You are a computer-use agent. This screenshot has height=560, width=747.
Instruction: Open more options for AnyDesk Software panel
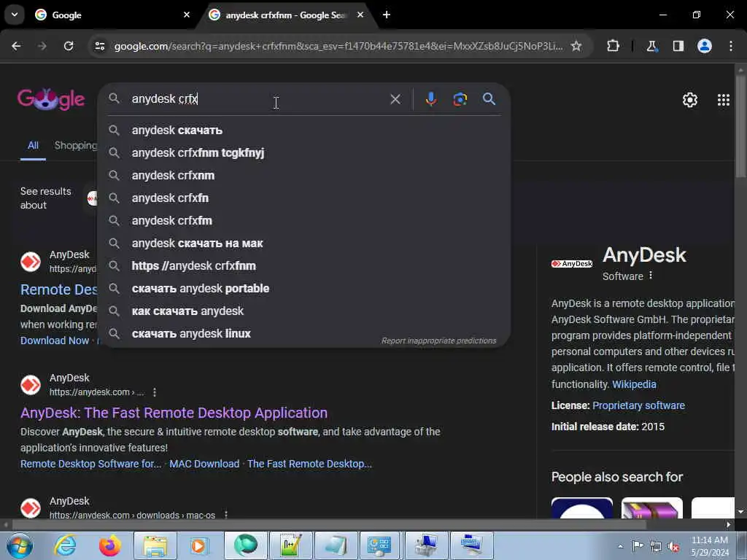point(651,276)
